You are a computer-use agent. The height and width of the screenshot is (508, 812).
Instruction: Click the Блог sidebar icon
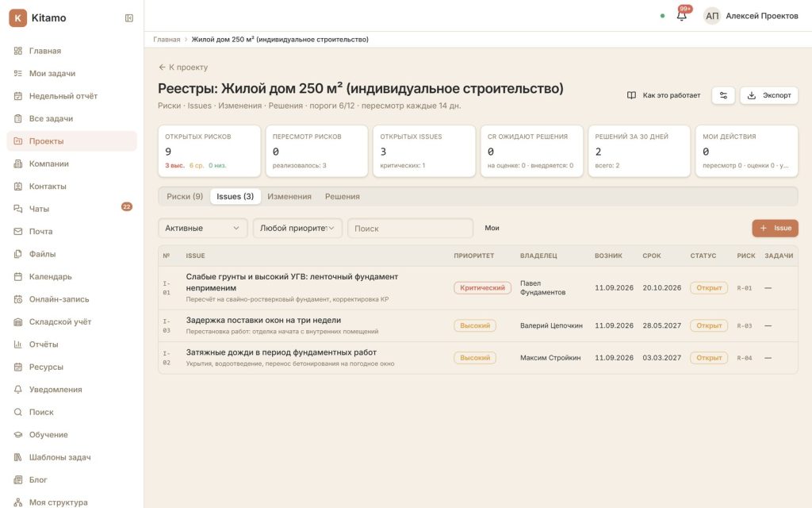pos(18,480)
